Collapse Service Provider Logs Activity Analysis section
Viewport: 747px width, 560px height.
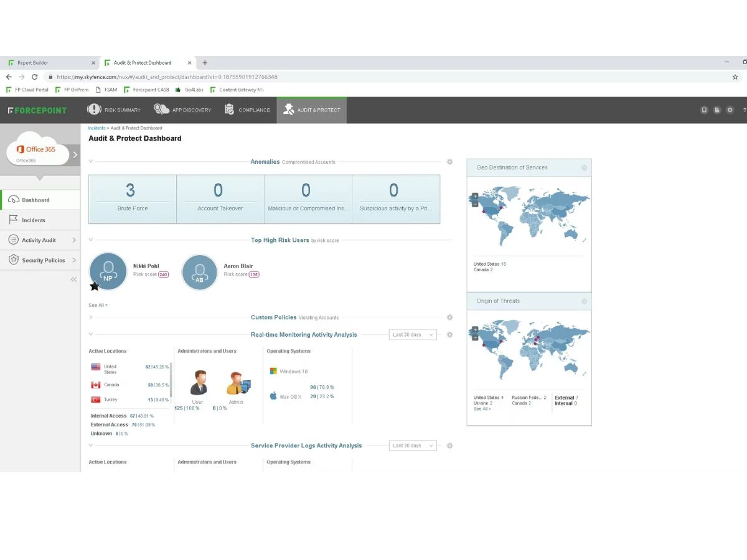pyautogui.click(x=91, y=445)
